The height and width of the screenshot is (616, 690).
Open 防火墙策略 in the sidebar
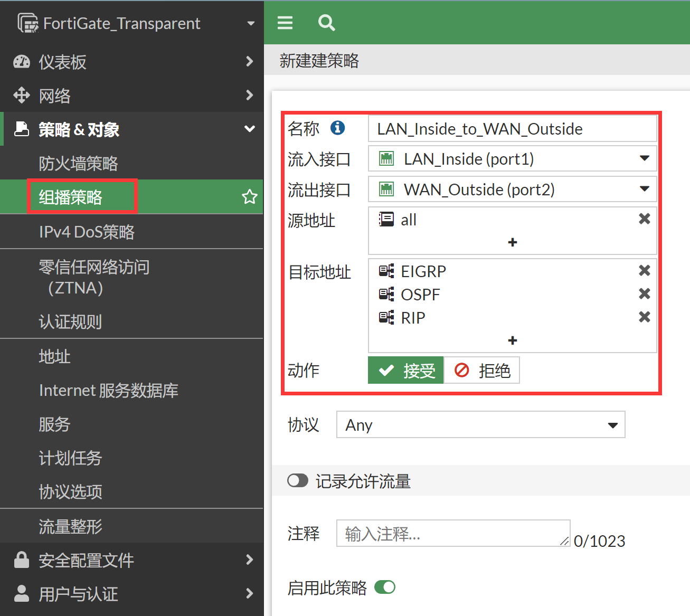(x=78, y=164)
